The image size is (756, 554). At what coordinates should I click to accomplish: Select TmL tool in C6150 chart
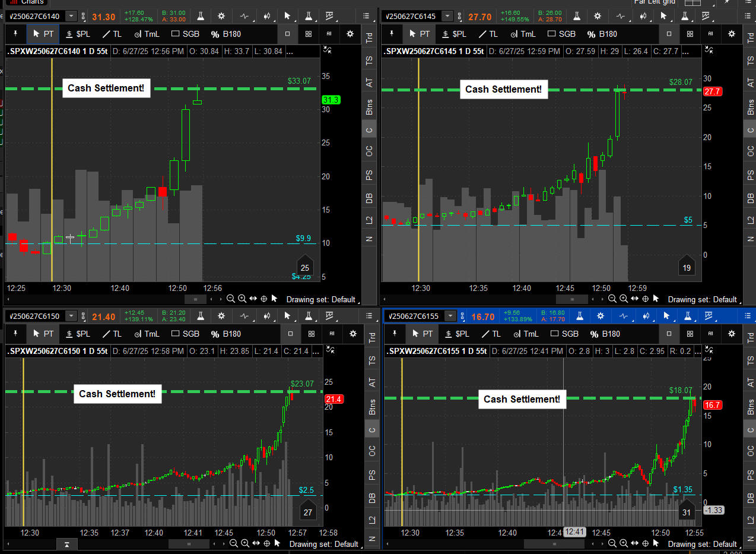coord(147,334)
